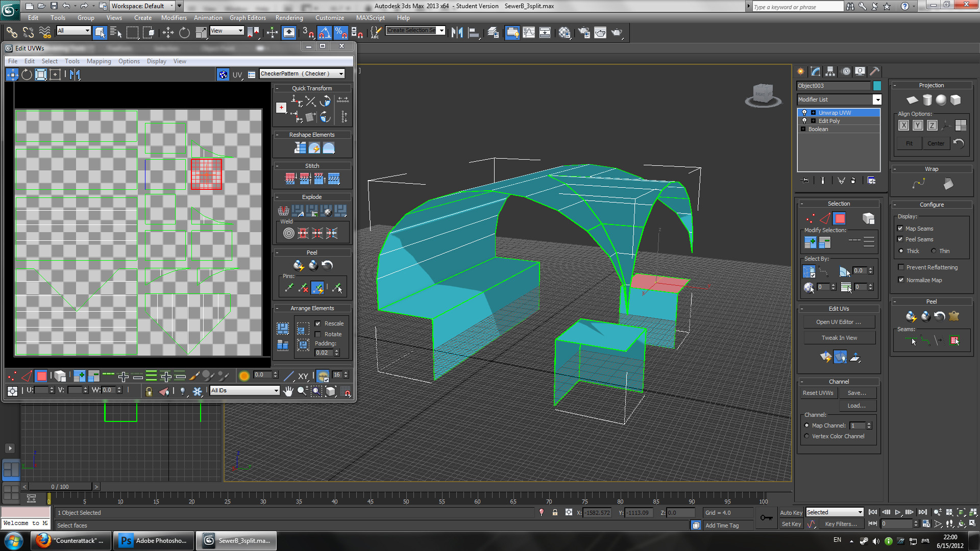Click the Planar Map projection icon
This screenshot has width=980, height=551.
(x=912, y=99)
